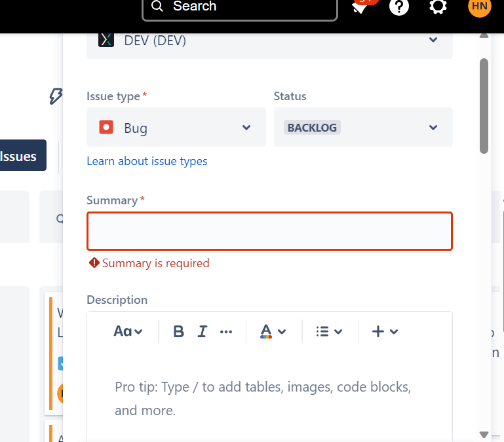
Task: Follow Learn about issue types link
Action: (x=147, y=161)
